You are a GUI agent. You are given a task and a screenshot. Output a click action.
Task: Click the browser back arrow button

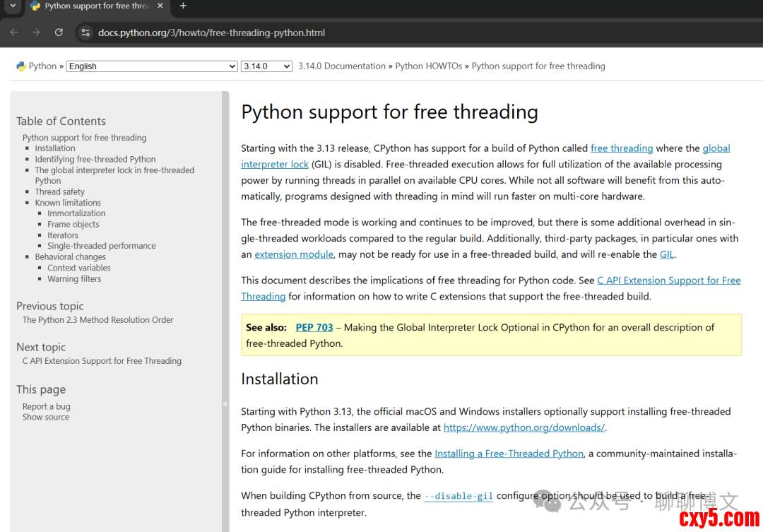[x=14, y=32]
